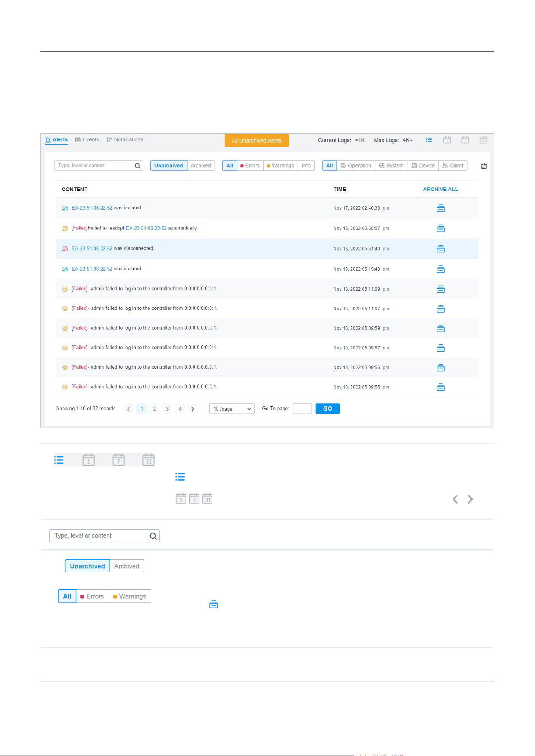
Task: Switch to the Events tab
Action: 87,140
